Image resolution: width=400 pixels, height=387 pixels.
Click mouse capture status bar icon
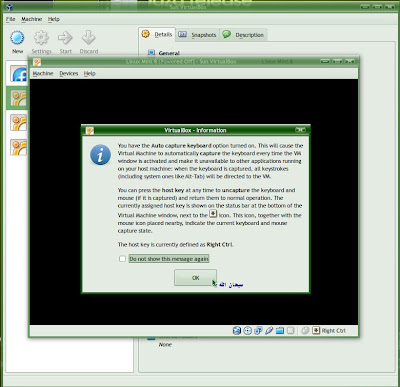(x=305, y=331)
